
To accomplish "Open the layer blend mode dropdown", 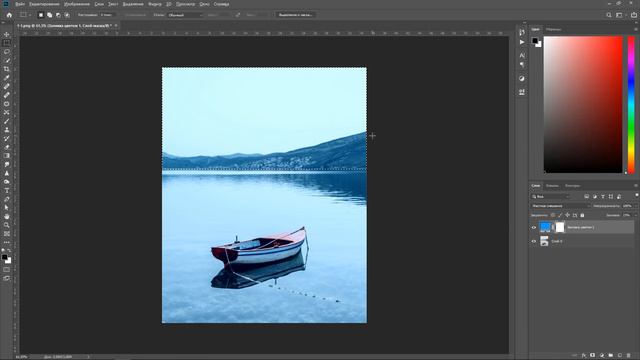I will (560, 206).
